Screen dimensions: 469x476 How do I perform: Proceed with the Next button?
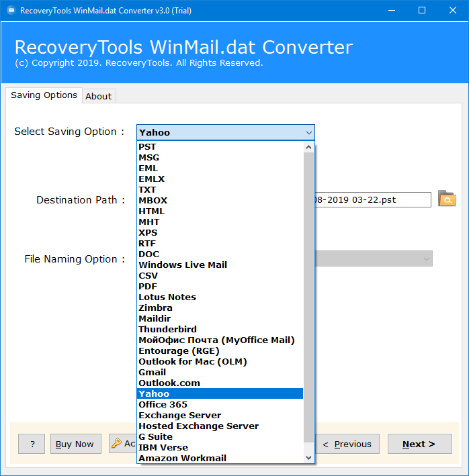click(419, 444)
